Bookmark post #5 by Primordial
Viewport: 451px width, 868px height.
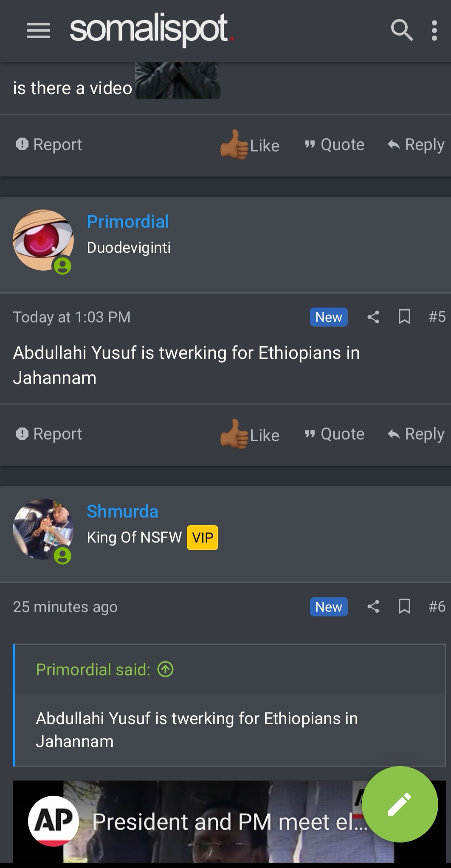[x=404, y=317]
